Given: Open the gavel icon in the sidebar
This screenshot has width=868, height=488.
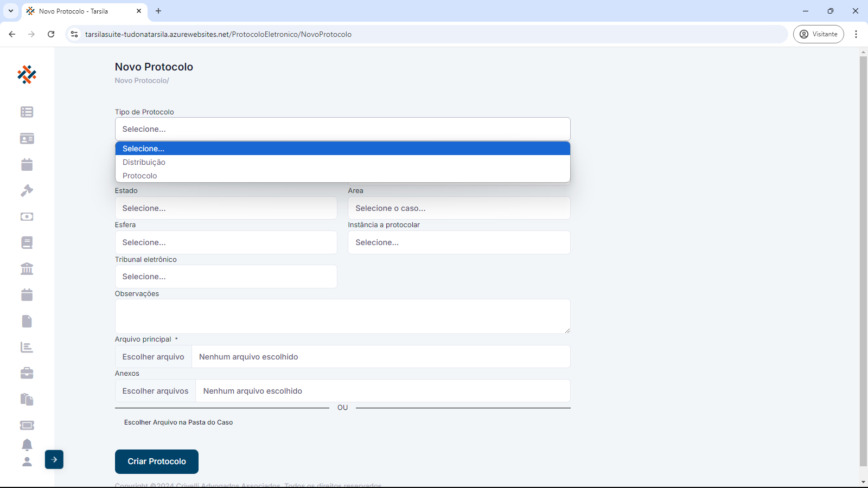Looking at the screenshot, I should 27,190.
